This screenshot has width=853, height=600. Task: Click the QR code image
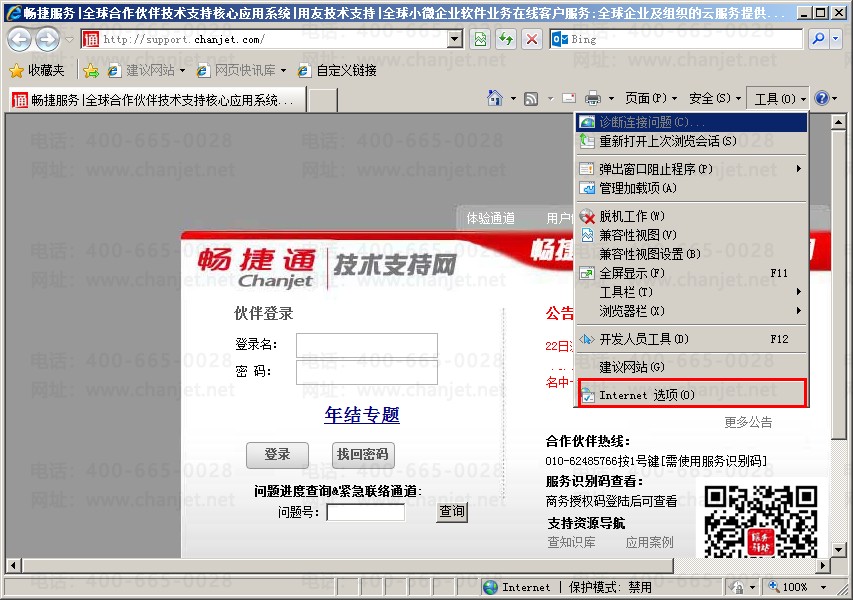[x=760, y=521]
